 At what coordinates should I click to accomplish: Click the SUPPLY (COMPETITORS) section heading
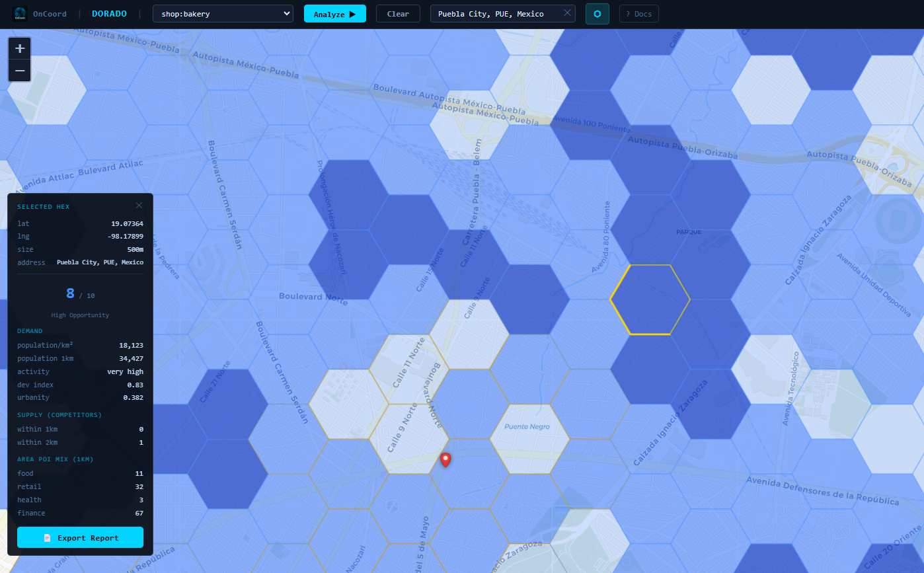[59, 415]
